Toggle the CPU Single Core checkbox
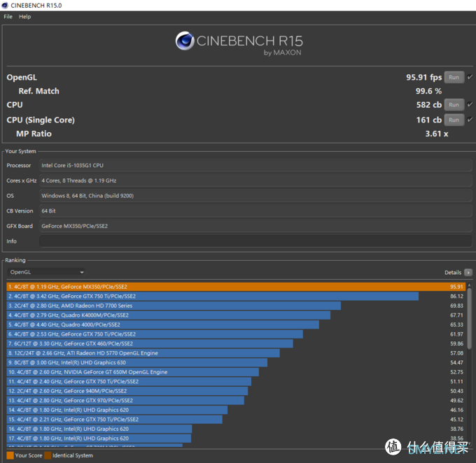 (470, 120)
